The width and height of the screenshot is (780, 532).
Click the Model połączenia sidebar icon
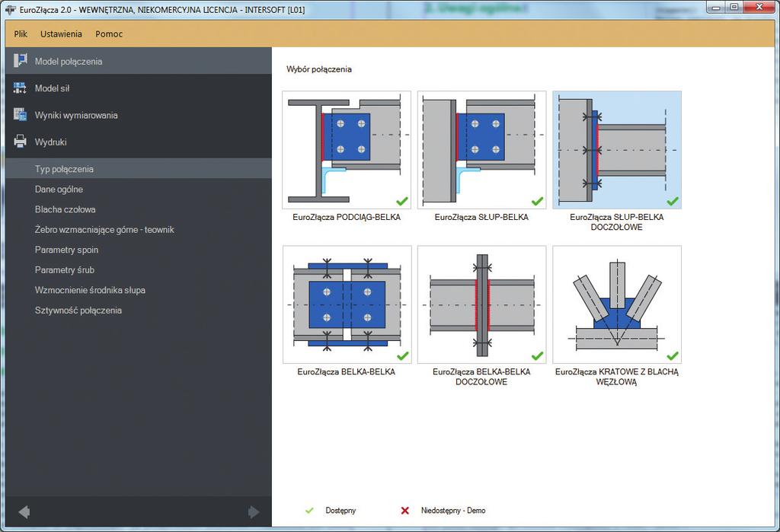point(20,61)
